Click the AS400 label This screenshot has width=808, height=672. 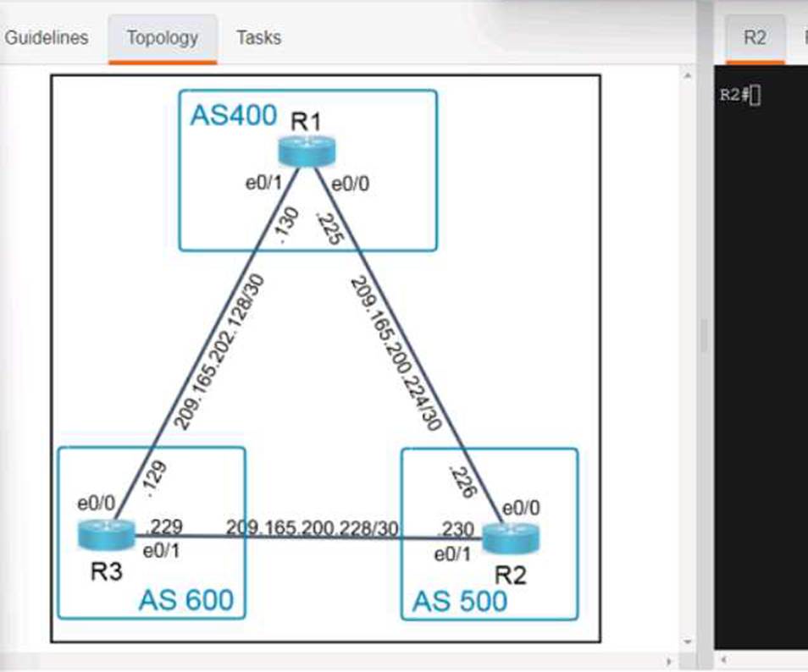point(233,115)
